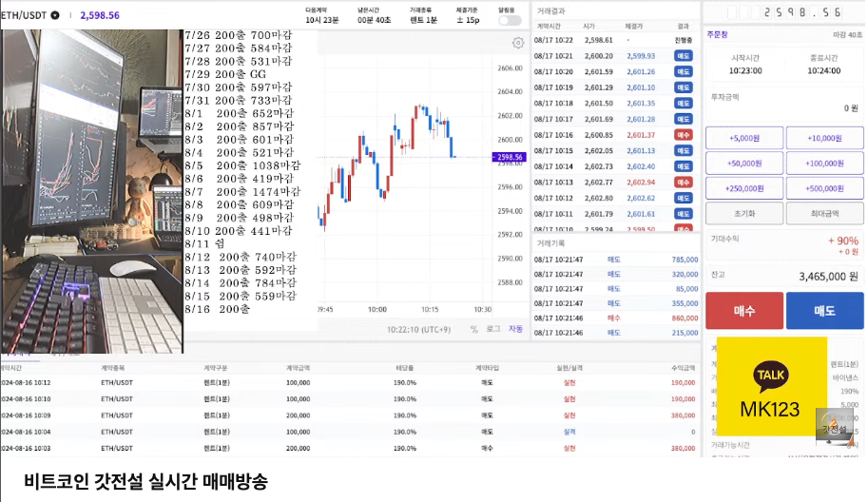Add +5,000원 to investment amount

744,138
